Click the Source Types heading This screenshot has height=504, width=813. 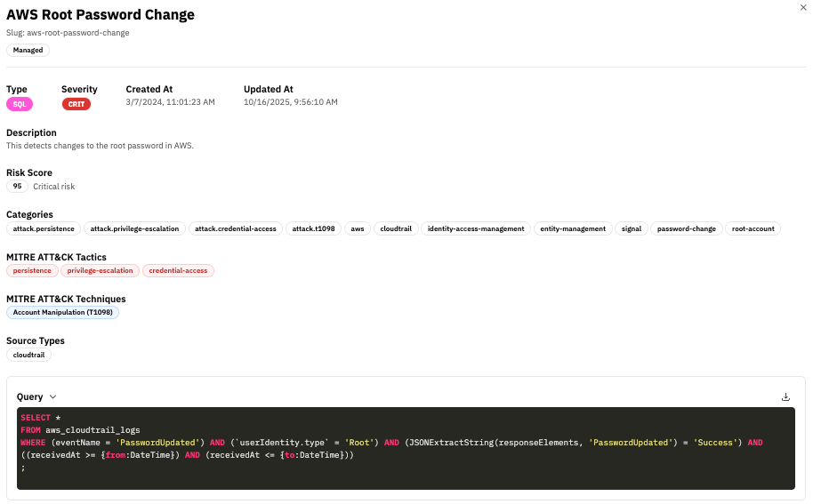click(36, 340)
